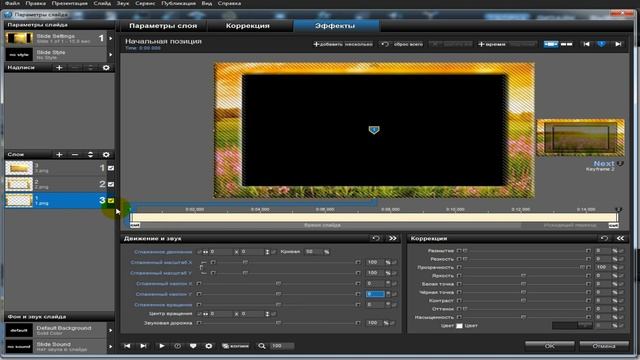Open the clock timing icon in the bottom toolbar
This screenshot has width=640, height=360.
[178, 346]
